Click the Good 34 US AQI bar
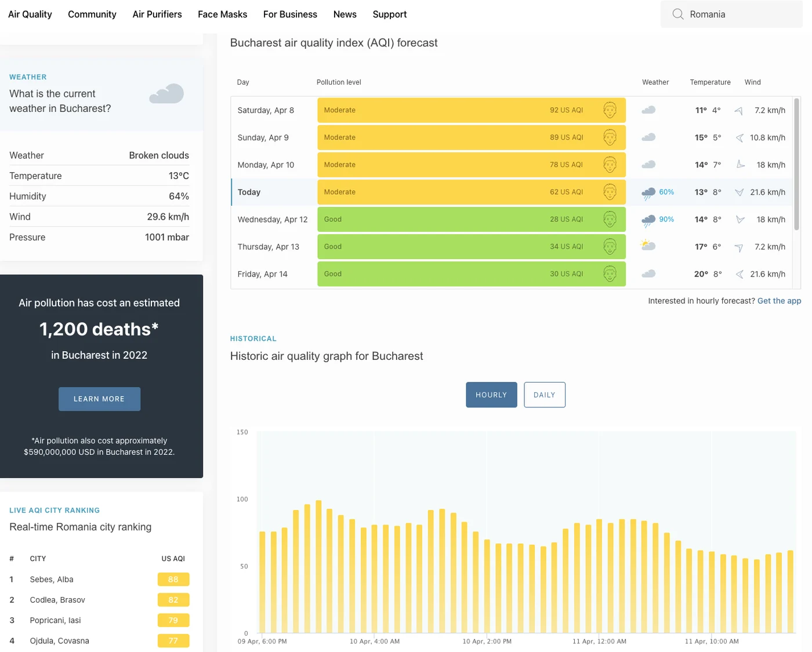The width and height of the screenshot is (812, 652). 472,246
